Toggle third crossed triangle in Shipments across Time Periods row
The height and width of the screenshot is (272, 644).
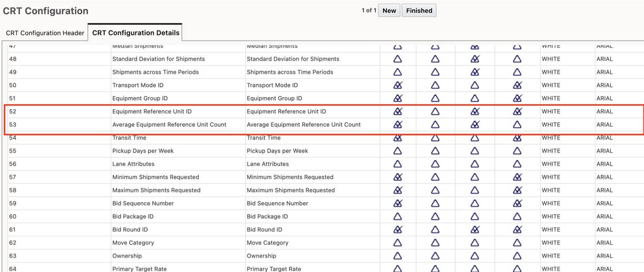(475, 72)
